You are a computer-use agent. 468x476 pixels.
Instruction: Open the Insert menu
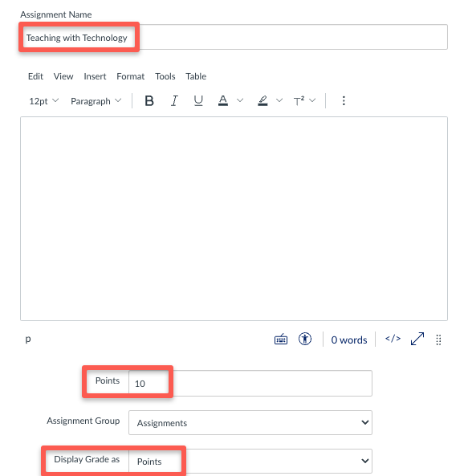[x=95, y=76]
